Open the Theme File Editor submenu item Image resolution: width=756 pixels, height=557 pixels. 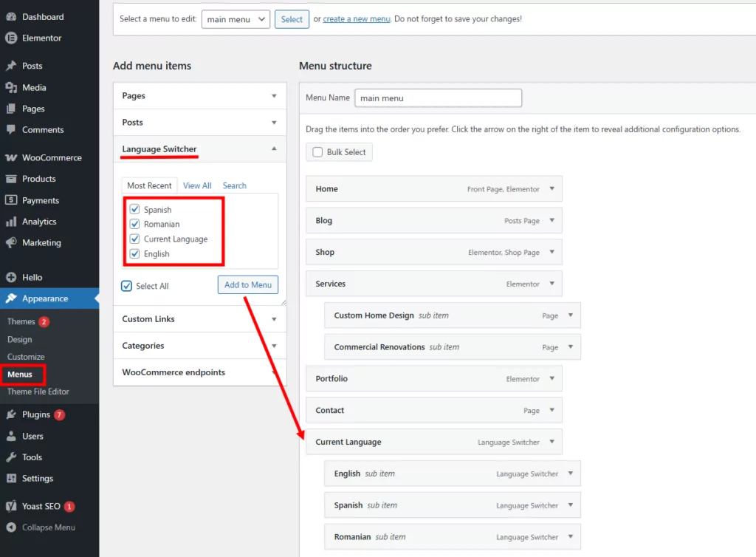click(38, 392)
